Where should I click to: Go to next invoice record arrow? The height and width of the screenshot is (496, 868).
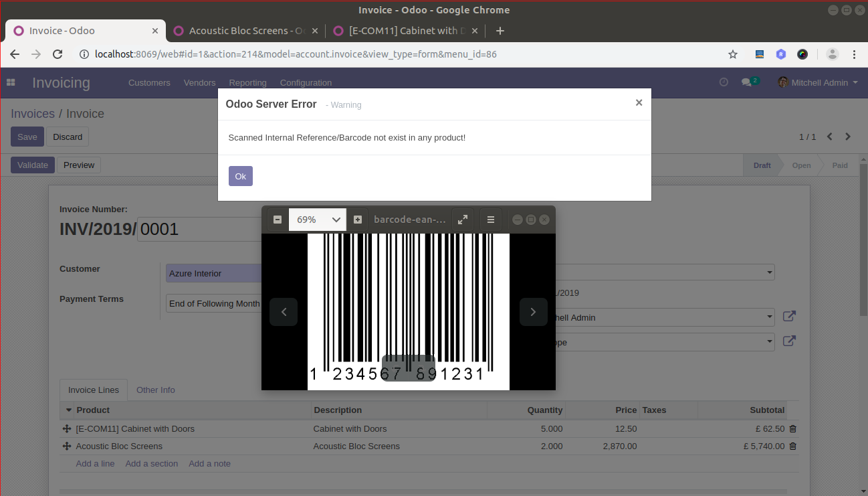pos(848,137)
